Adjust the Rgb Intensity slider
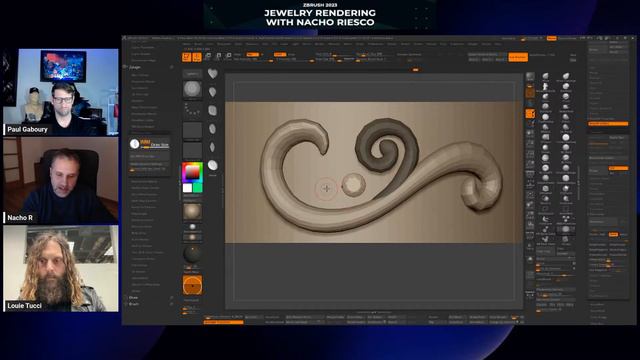The height and width of the screenshot is (360, 640). [253, 60]
